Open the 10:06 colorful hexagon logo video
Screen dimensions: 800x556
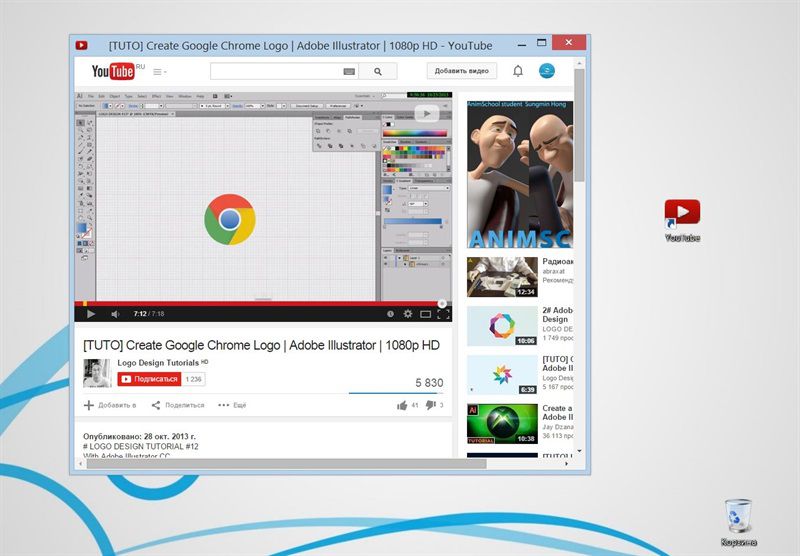[502, 326]
